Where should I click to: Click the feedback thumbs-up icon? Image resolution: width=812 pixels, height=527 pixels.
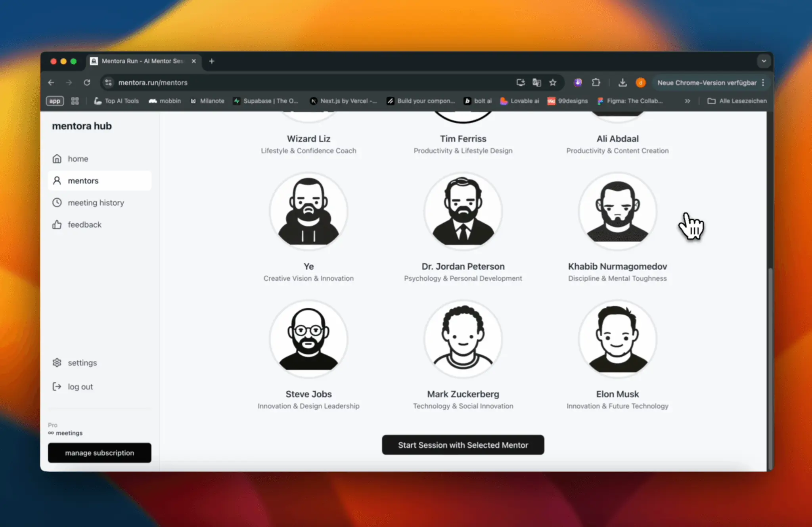point(57,224)
